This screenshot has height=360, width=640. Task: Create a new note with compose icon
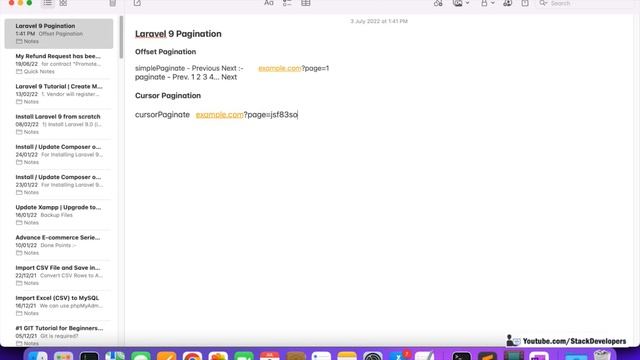tap(137, 3)
